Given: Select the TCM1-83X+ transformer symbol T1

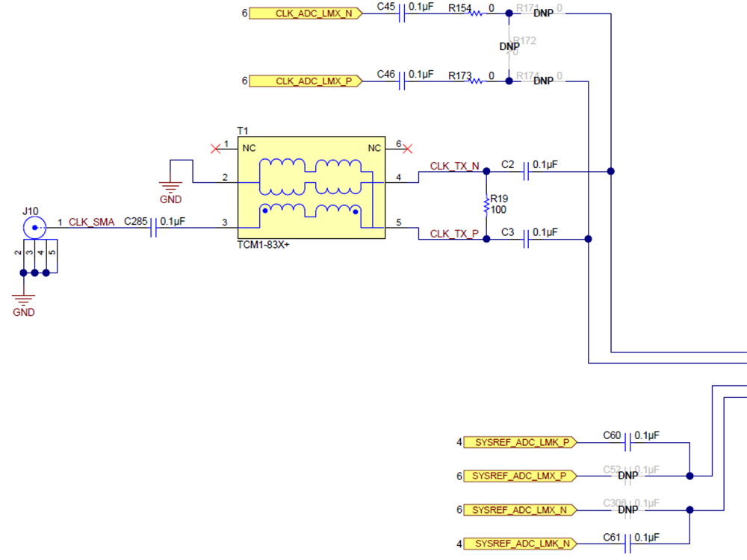Looking at the screenshot, I should (310, 185).
